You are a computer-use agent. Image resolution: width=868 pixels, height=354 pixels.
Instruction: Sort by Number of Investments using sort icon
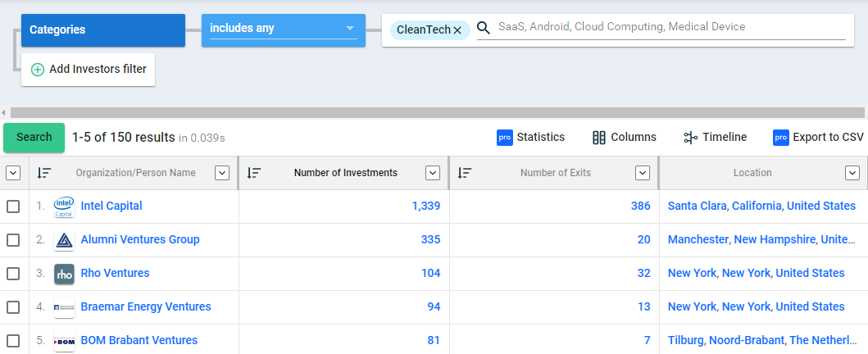254,173
